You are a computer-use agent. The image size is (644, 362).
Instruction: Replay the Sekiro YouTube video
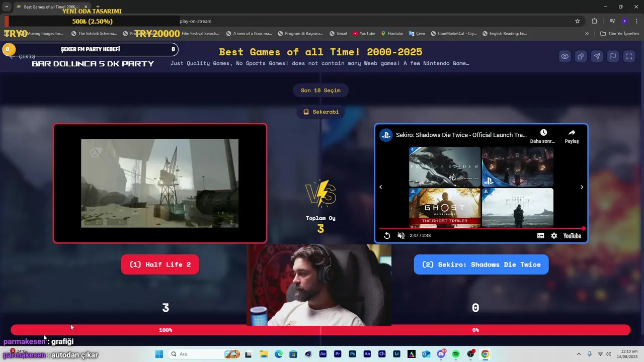[x=387, y=235]
